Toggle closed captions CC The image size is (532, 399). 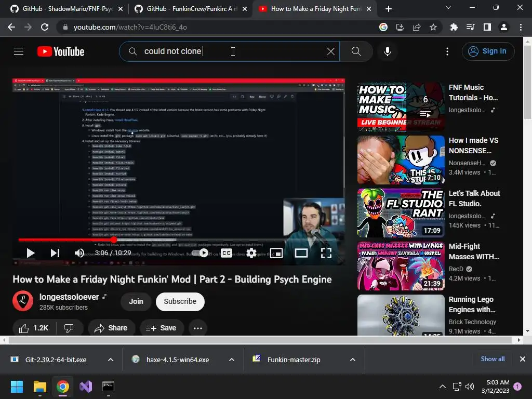[227, 253]
